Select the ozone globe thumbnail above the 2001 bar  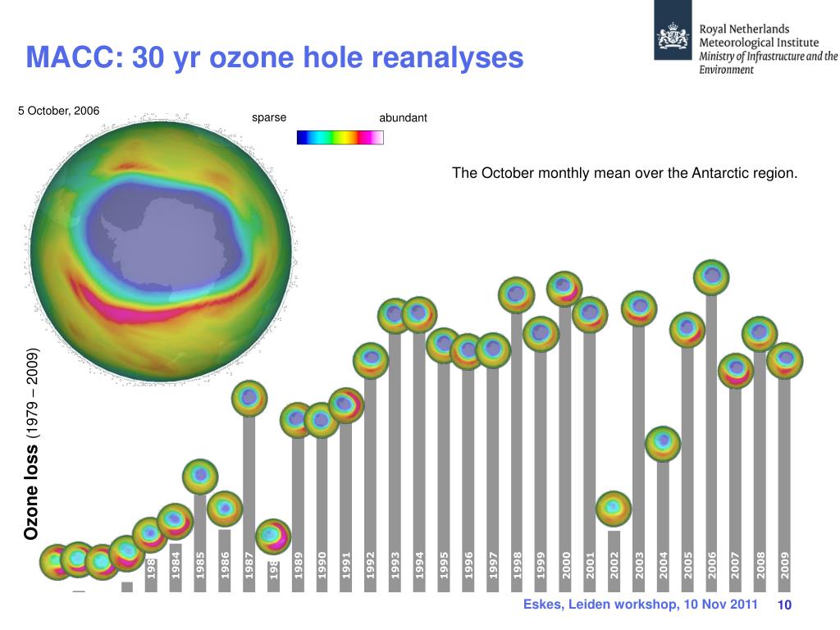coord(590,314)
